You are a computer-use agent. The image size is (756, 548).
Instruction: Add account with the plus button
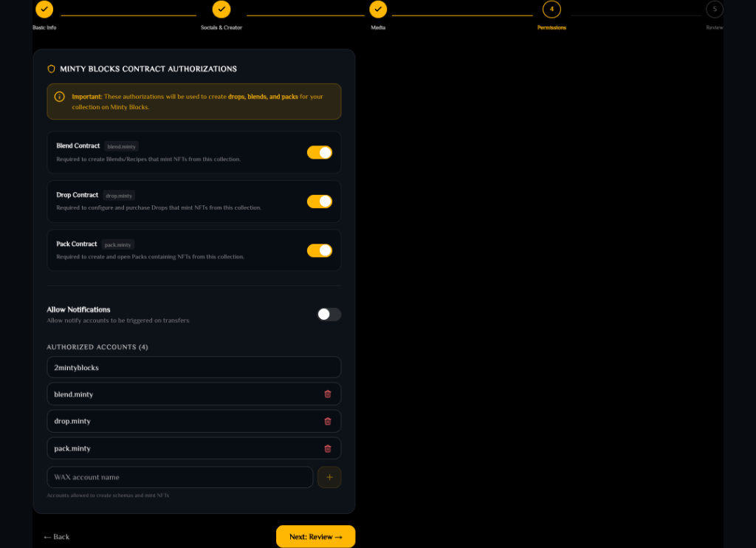point(329,477)
